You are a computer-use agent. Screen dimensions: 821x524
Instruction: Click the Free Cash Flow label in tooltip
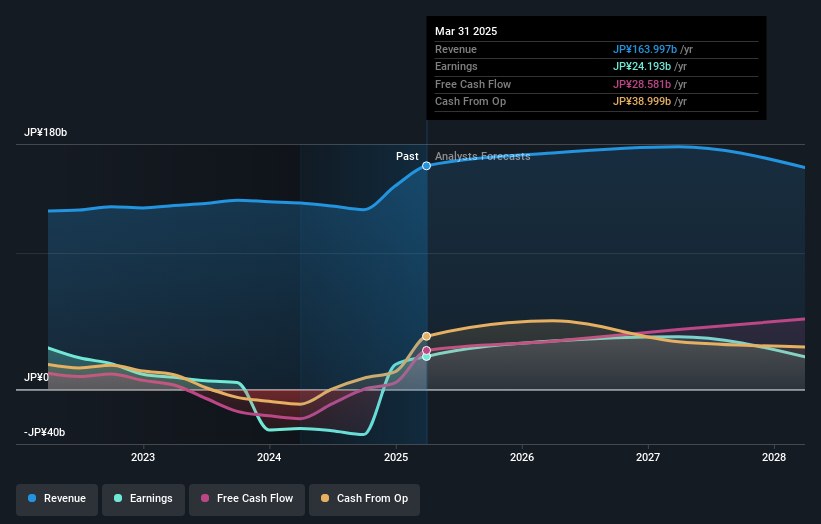pyautogui.click(x=473, y=84)
